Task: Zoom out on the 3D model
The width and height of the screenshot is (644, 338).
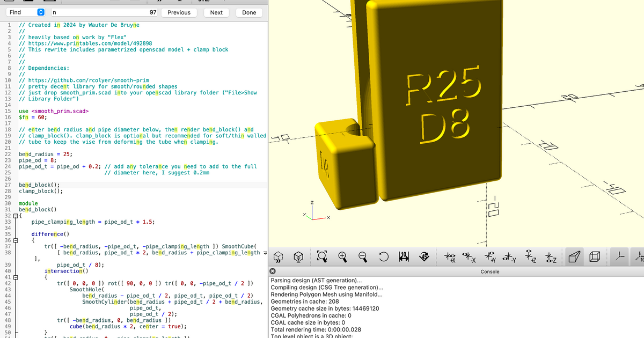Action: pyautogui.click(x=363, y=256)
